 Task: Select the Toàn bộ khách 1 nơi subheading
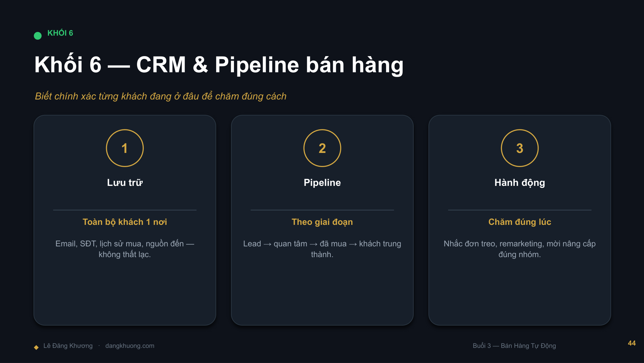pos(125,222)
